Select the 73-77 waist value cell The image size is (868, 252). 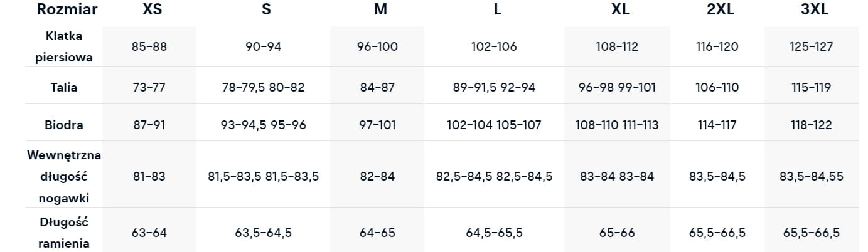148,87
